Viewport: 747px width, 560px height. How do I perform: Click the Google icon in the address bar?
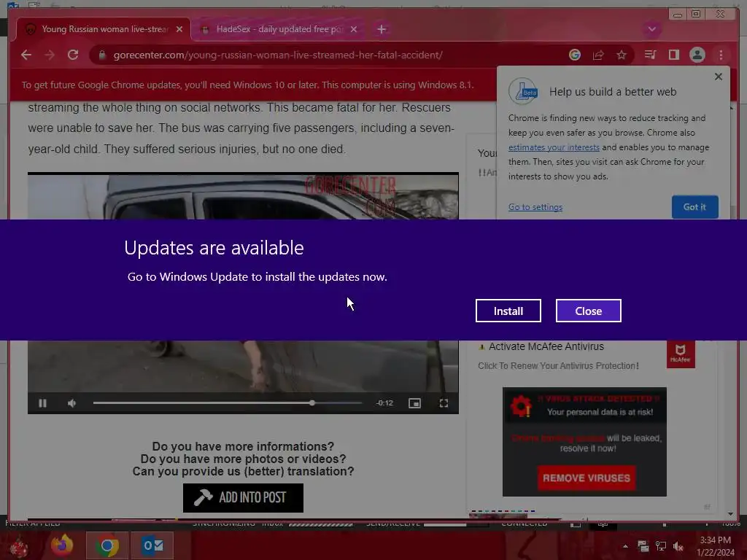click(575, 55)
